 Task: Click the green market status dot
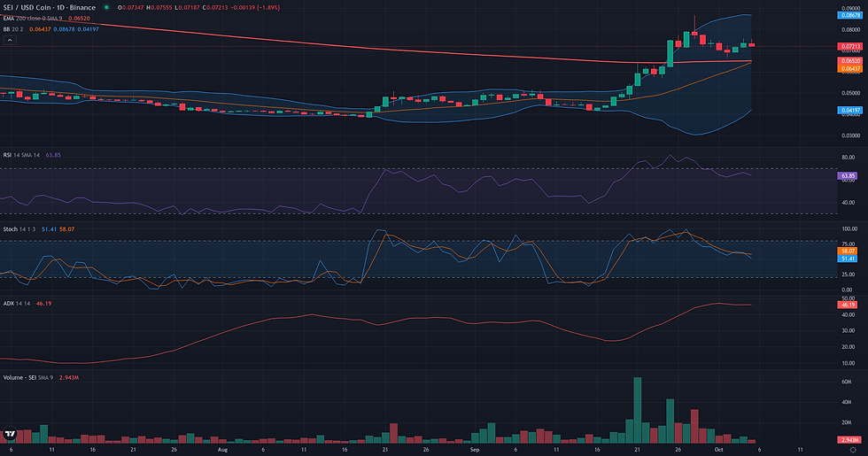(x=106, y=8)
